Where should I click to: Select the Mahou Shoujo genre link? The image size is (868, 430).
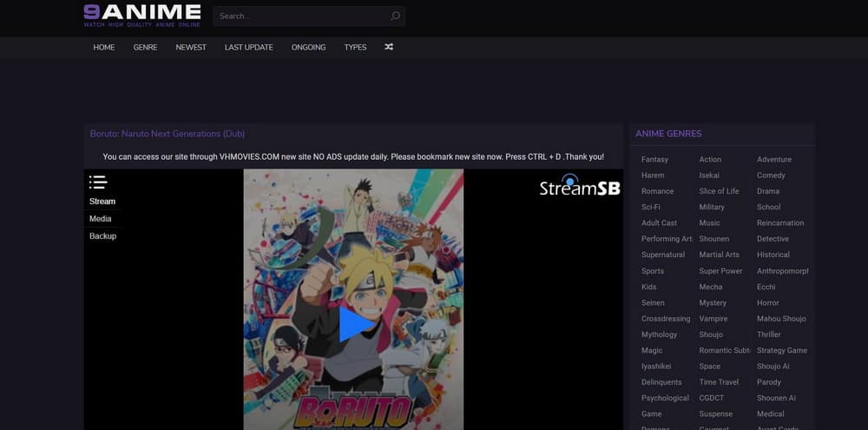(781, 319)
